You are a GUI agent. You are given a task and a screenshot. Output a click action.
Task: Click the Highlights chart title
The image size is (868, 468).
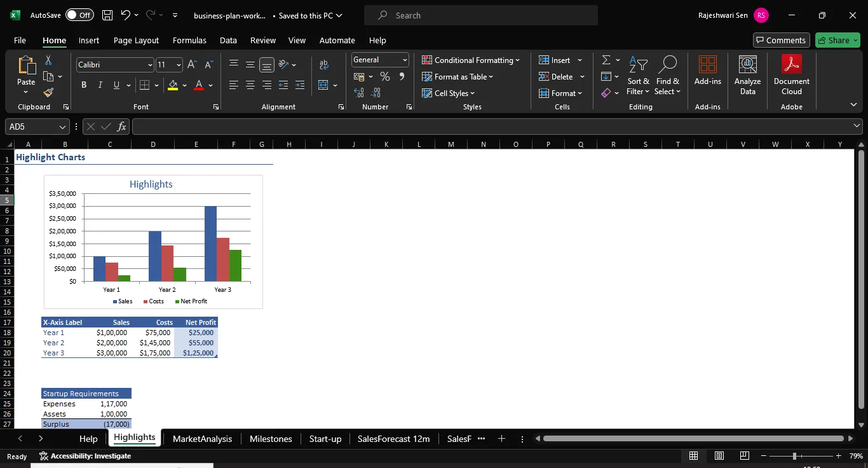pos(151,184)
